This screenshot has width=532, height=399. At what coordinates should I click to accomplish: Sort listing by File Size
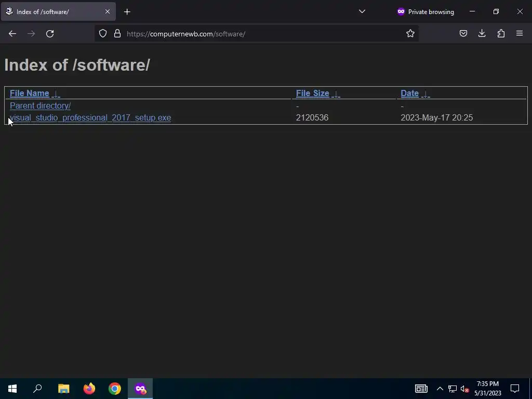(x=312, y=94)
